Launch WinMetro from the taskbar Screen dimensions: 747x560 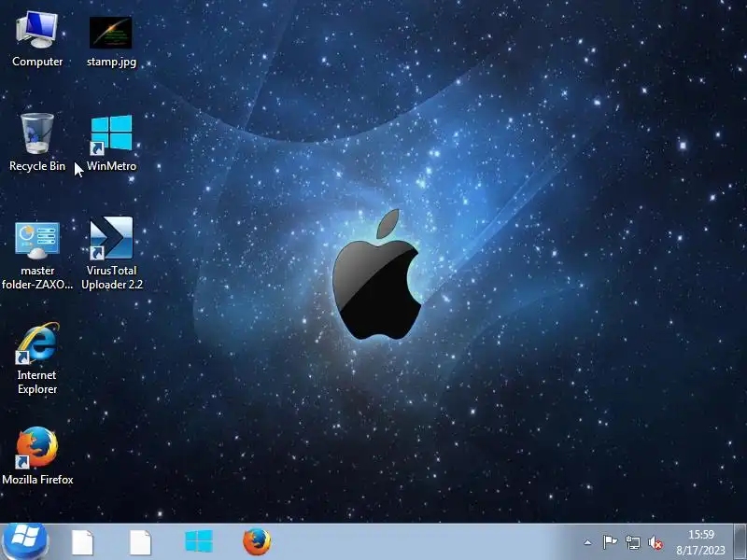coord(199,541)
